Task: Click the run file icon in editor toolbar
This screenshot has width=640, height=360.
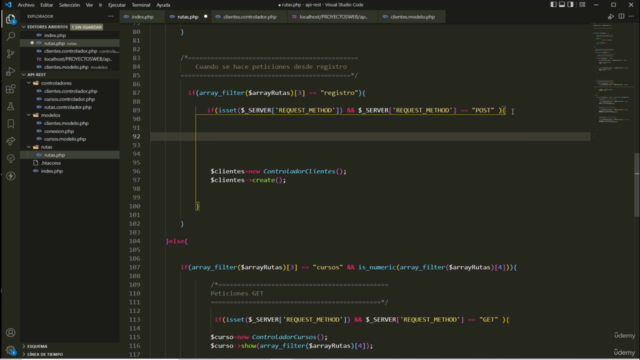Action: [x=611, y=17]
